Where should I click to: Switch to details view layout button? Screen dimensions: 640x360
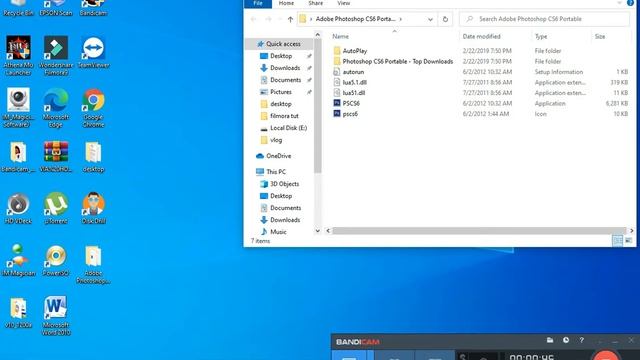click(618, 241)
